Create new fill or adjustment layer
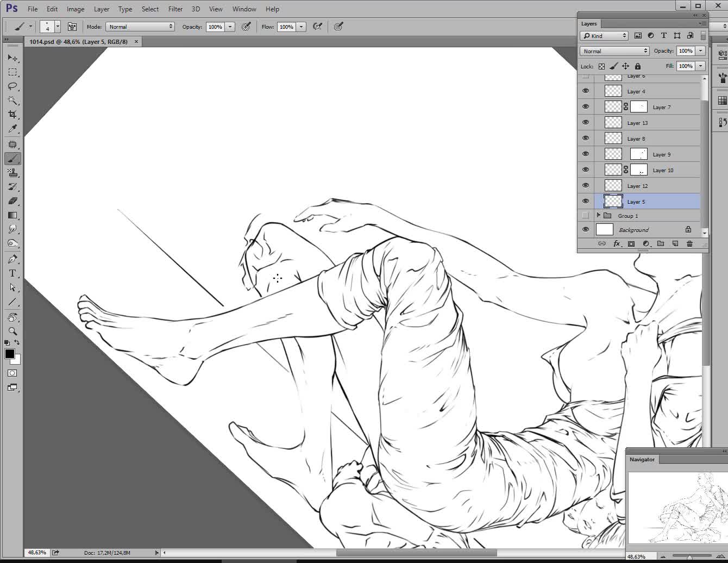 coord(646,244)
